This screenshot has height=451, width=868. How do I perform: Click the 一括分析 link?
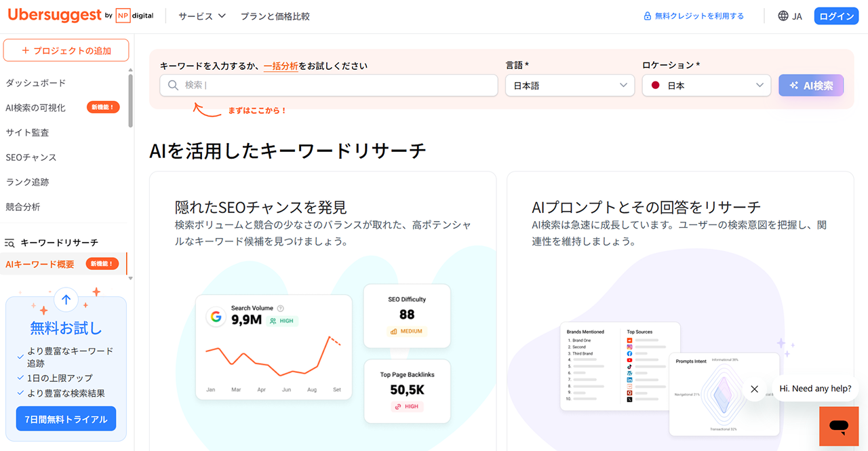tap(281, 66)
